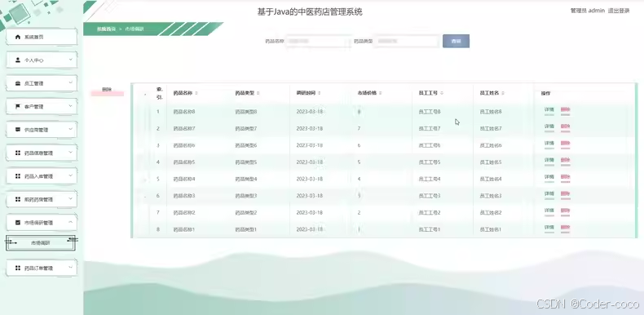Click the grid icon for 药品订单管理
The width and height of the screenshot is (644, 315).
point(18,268)
